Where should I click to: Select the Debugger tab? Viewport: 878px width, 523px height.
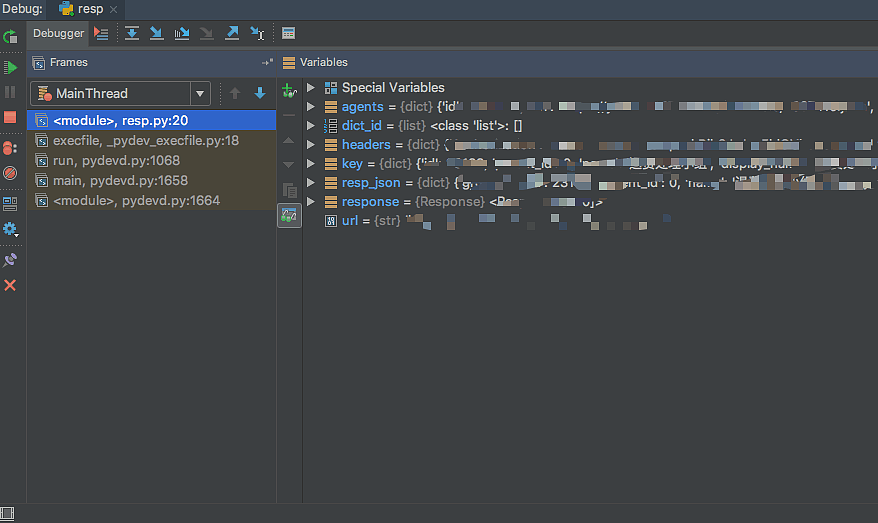point(59,33)
